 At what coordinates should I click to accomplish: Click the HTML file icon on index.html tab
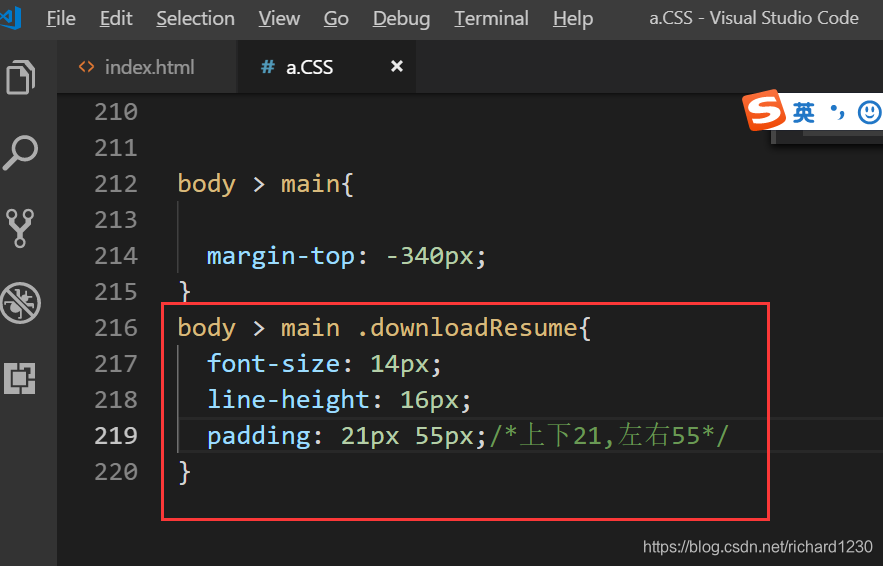(x=86, y=67)
